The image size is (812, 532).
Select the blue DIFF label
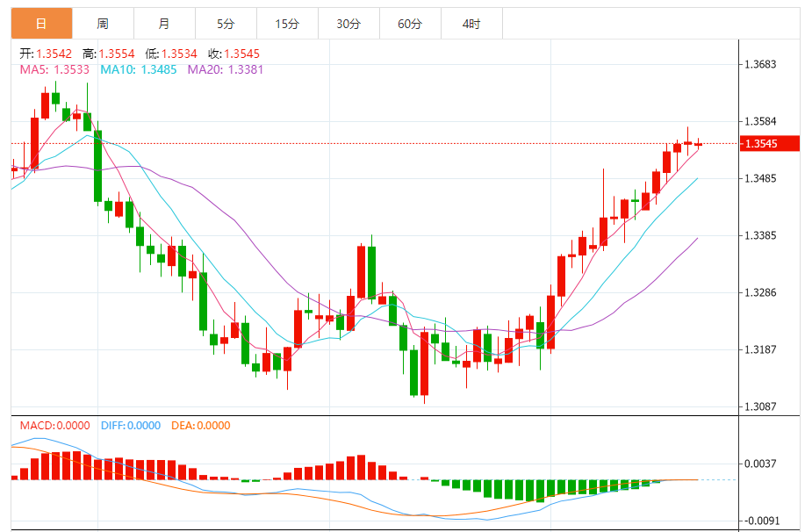click(x=129, y=426)
